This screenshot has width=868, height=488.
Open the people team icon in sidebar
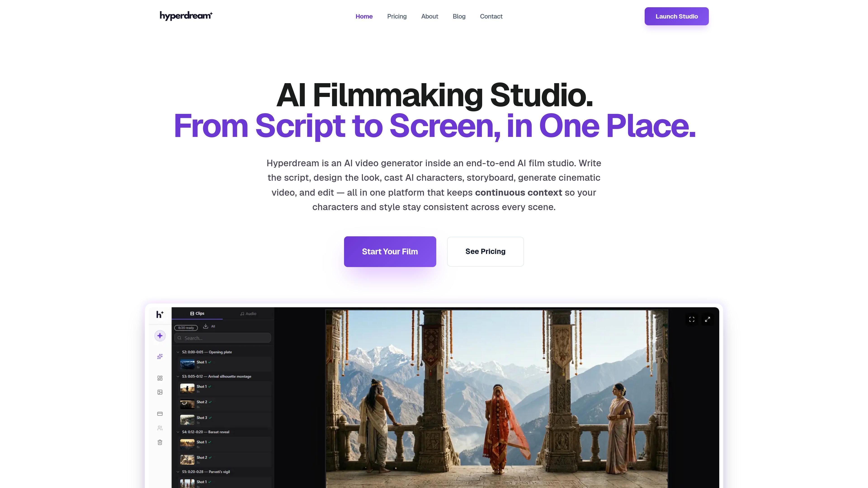[160, 428]
